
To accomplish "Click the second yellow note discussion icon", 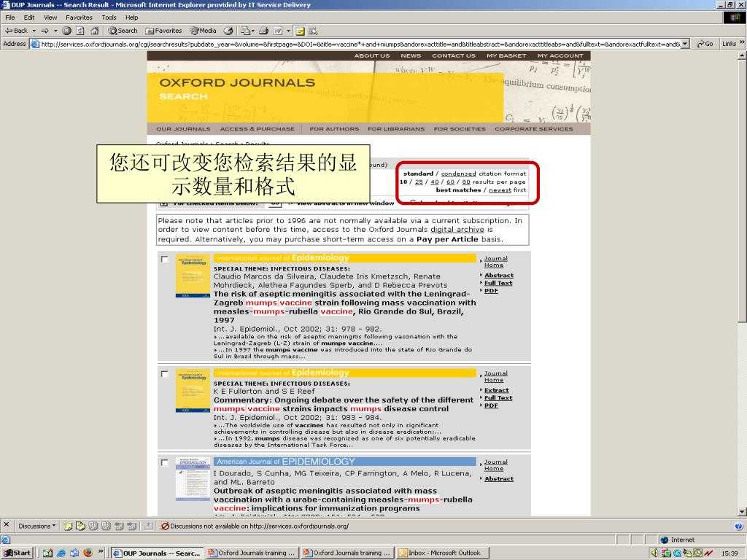I will pos(80,526).
